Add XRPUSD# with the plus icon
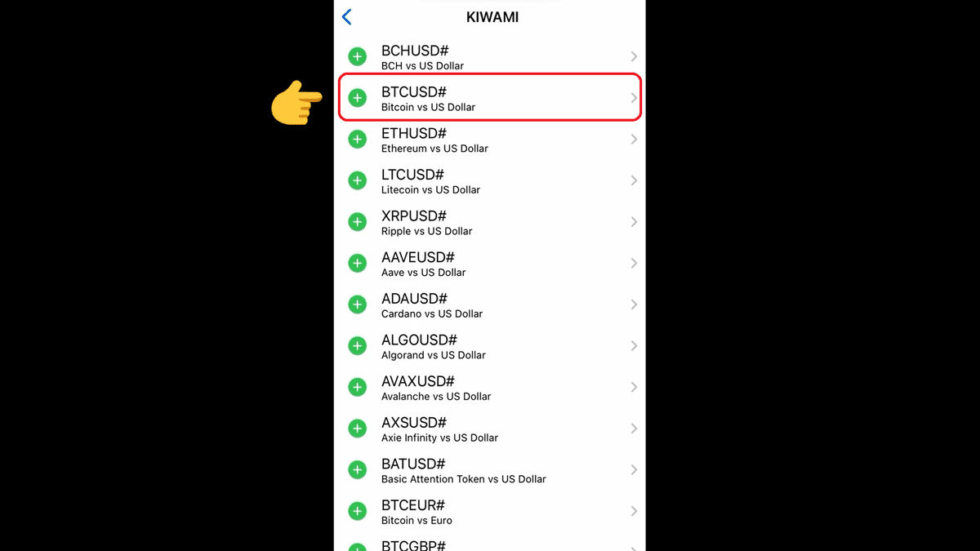980x551 pixels. point(357,221)
